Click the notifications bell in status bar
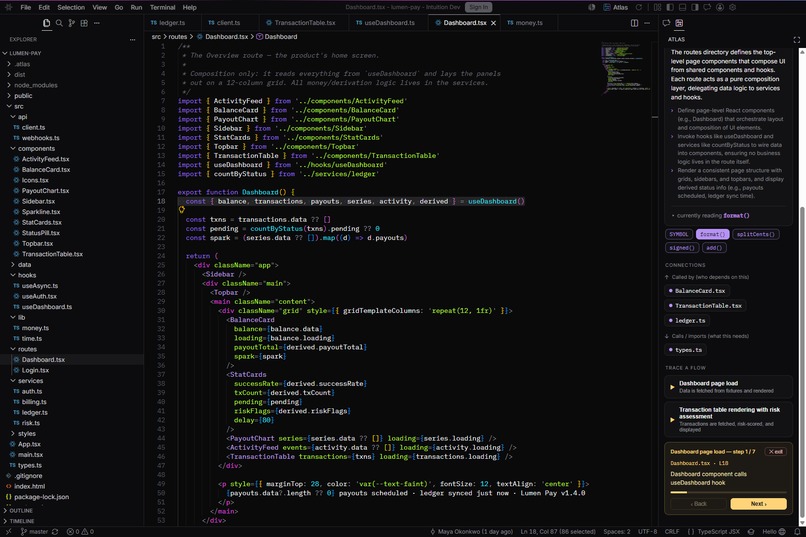Screen dimensions: 806x537 (x=797, y=531)
